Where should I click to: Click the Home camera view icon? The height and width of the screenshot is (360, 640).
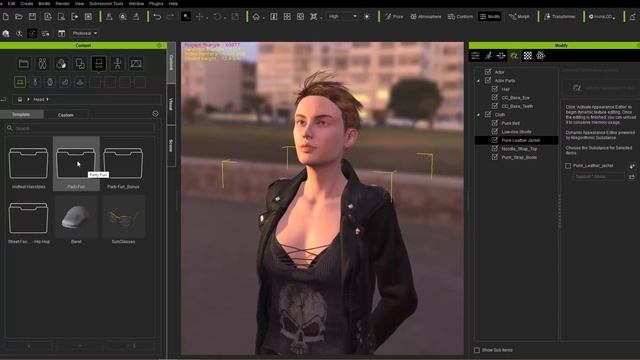[x=256, y=17]
